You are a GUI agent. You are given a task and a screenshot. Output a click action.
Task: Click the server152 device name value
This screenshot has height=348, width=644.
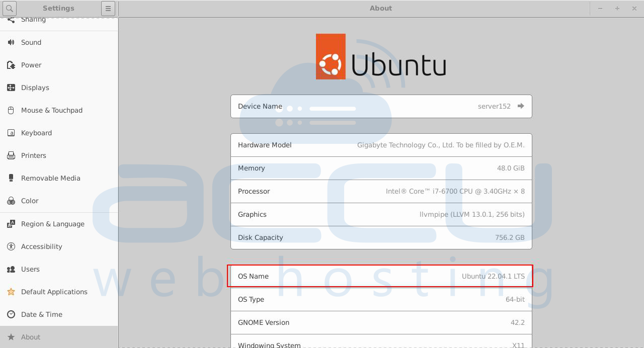click(x=494, y=106)
